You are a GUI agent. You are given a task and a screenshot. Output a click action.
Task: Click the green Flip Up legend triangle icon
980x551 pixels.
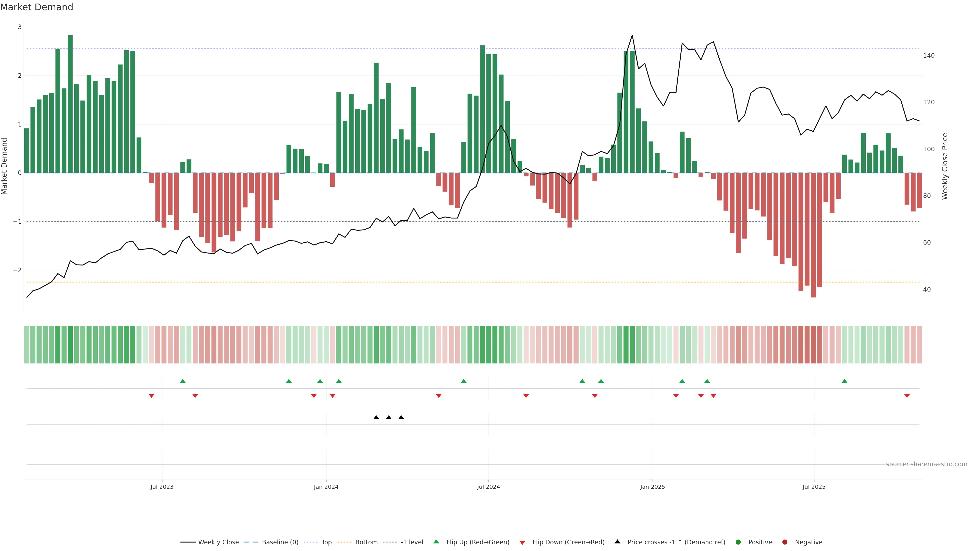click(436, 542)
